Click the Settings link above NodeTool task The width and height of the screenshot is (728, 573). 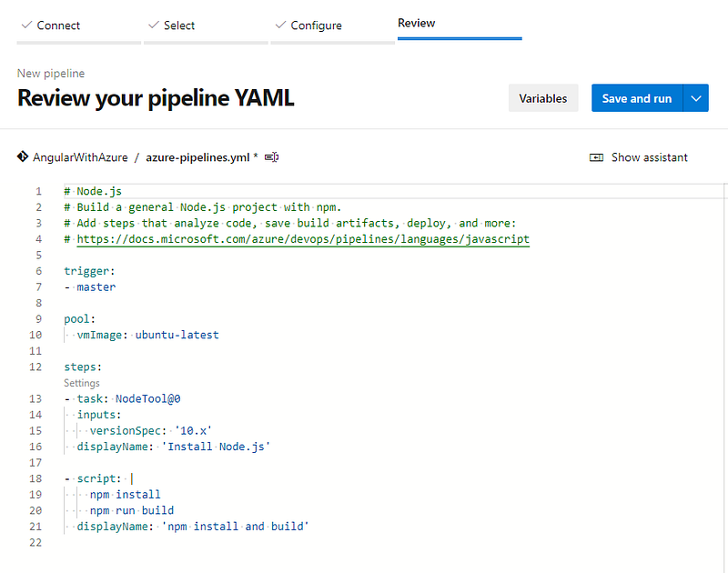point(82,384)
